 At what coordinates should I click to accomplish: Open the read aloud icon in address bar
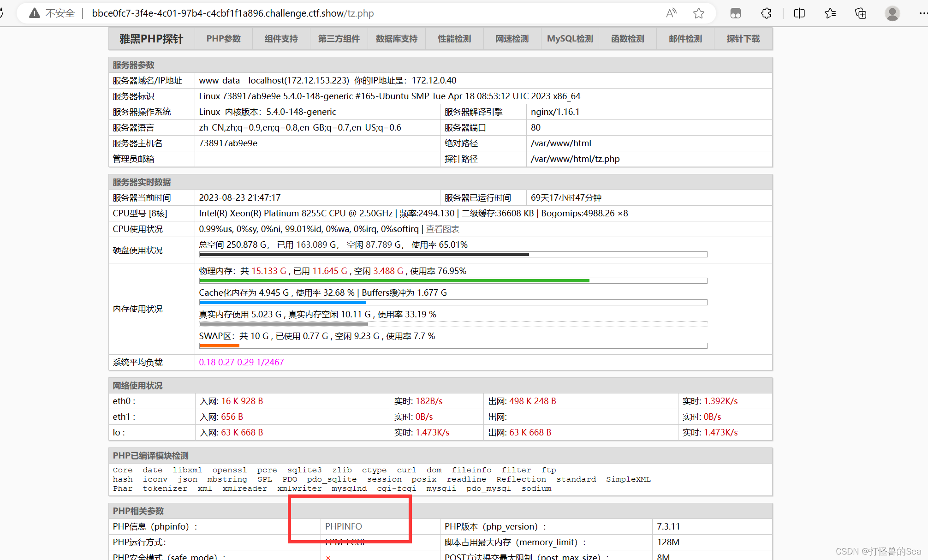click(x=671, y=13)
